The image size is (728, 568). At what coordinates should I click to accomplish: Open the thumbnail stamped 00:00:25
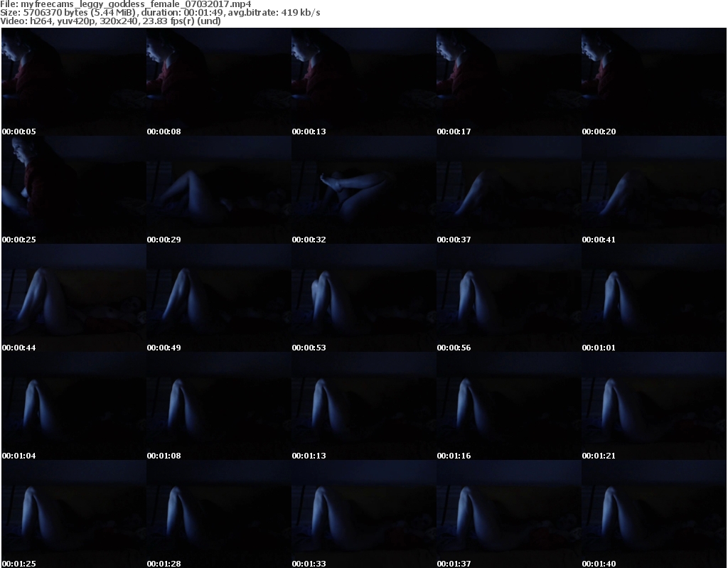[74, 190]
